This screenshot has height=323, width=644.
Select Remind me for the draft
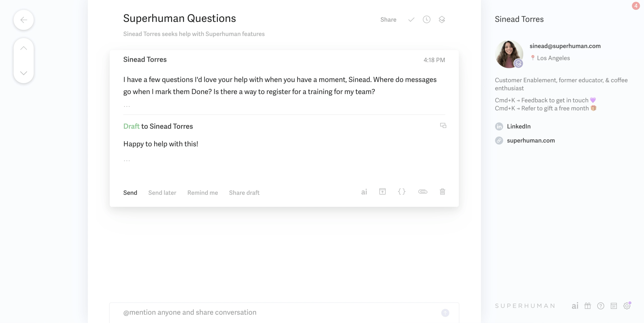(202, 193)
